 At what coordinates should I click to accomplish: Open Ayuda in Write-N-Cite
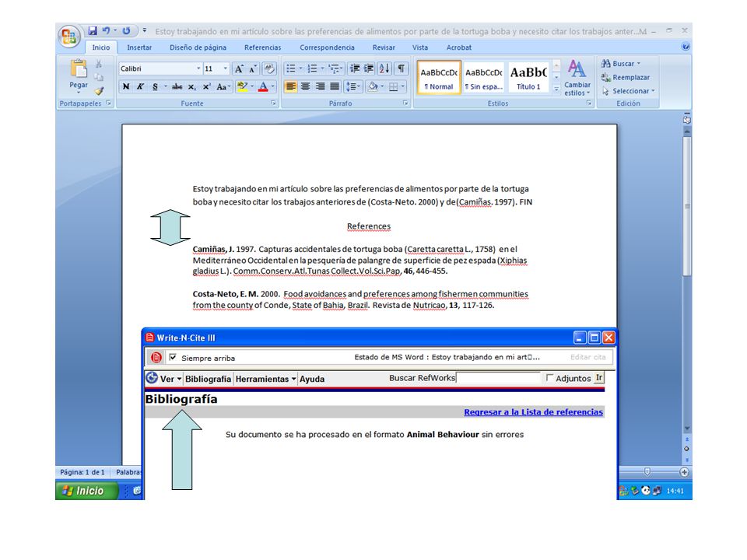[x=312, y=379]
